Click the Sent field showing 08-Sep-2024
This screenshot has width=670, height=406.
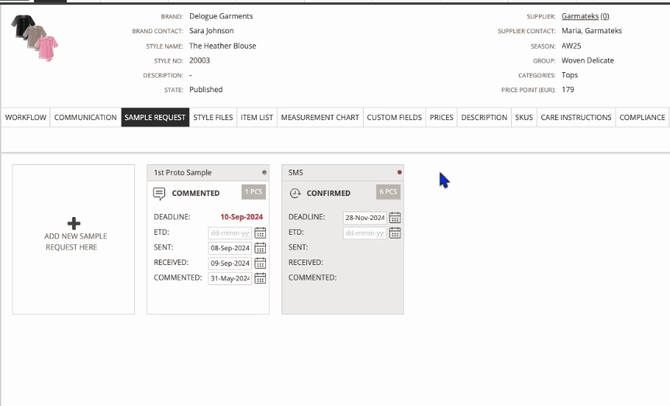(x=230, y=248)
